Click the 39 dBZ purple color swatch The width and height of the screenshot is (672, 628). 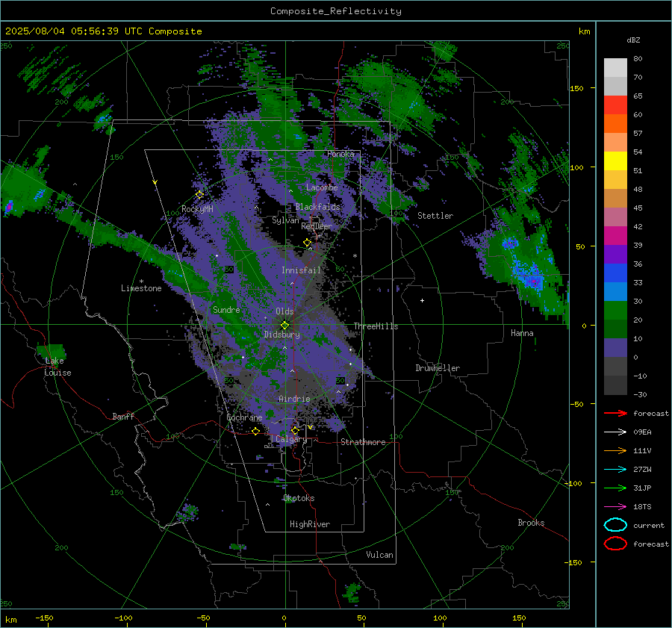(x=615, y=254)
